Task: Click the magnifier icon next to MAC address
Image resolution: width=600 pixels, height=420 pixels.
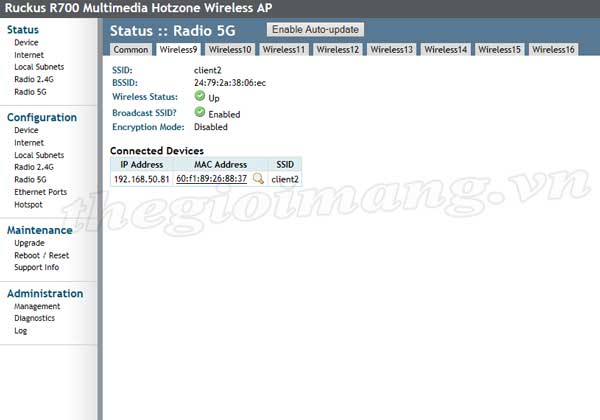Action: coord(258,178)
